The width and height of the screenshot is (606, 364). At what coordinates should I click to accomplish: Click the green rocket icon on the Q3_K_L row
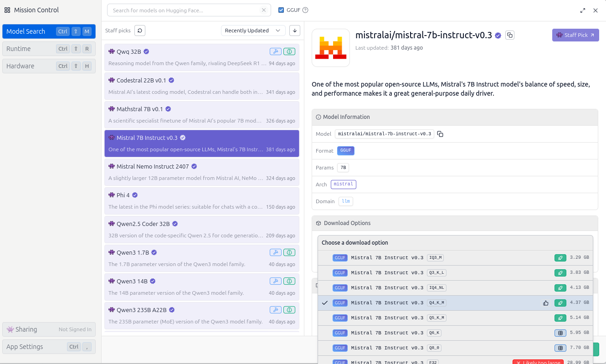click(560, 273)
